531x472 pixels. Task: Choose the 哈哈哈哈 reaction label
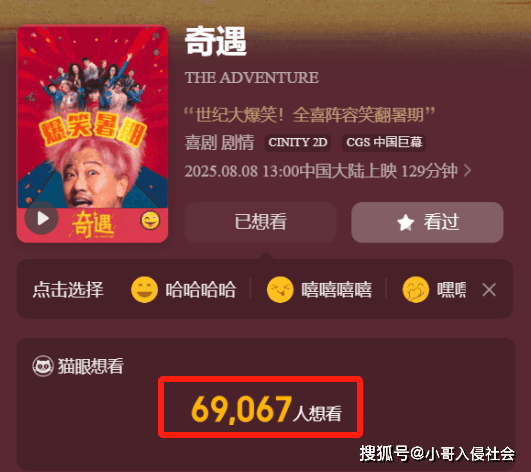click(x=200, y=290)
